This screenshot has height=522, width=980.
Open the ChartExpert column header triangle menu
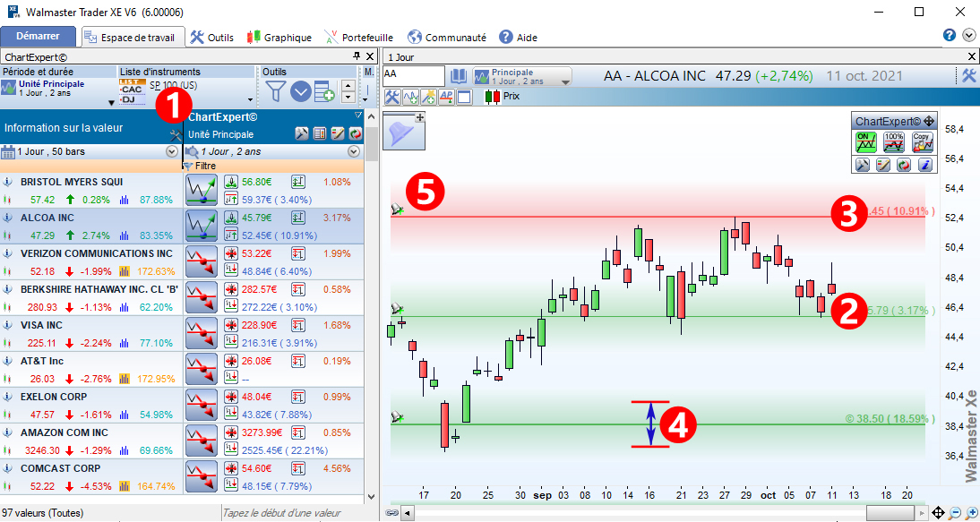[x=358, y=115]
